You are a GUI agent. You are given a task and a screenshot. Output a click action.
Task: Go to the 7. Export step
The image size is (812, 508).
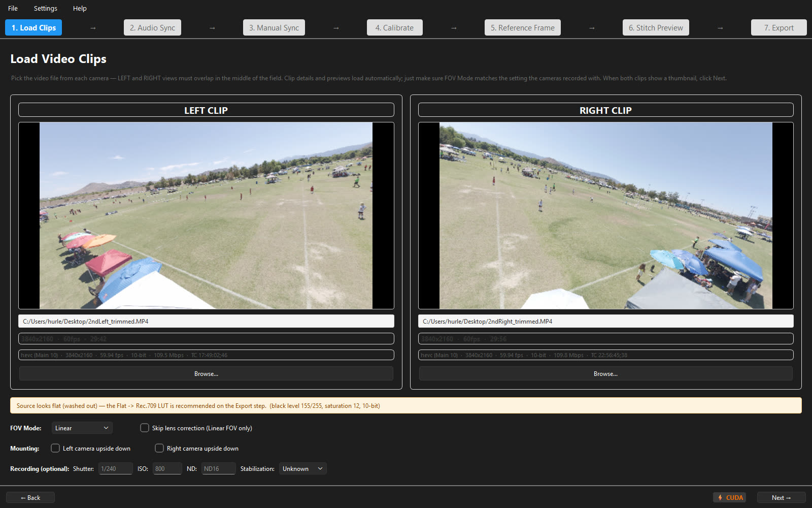coord(779,27)
